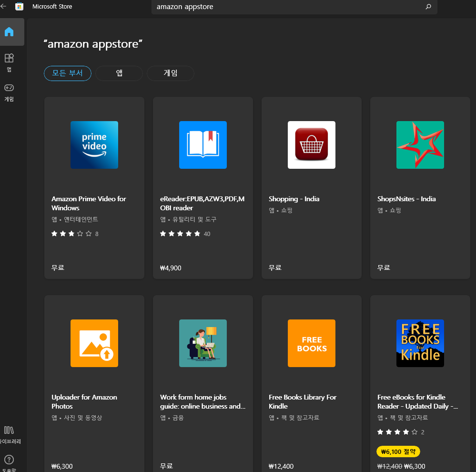Click 앱 • 금융 category text
Screen dimensions: 476x472
click(x=172, y=418)
